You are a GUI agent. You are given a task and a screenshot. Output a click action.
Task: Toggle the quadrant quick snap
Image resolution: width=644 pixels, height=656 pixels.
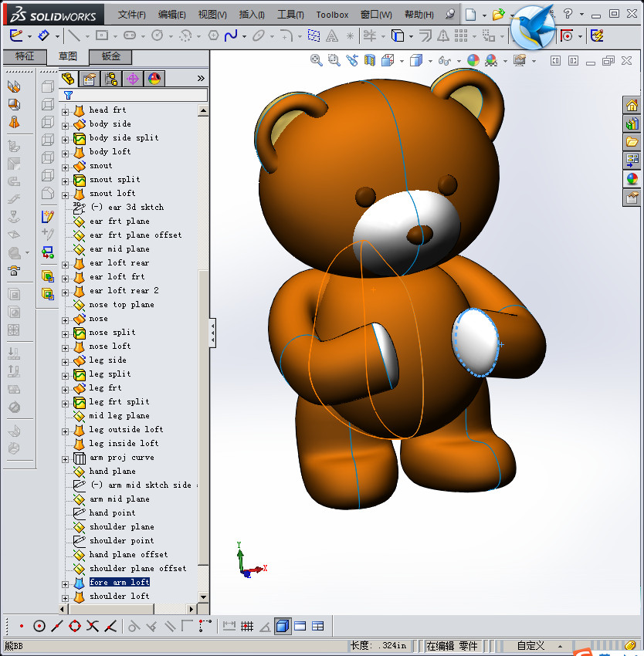pyautogui.click(x=75, y=627)
